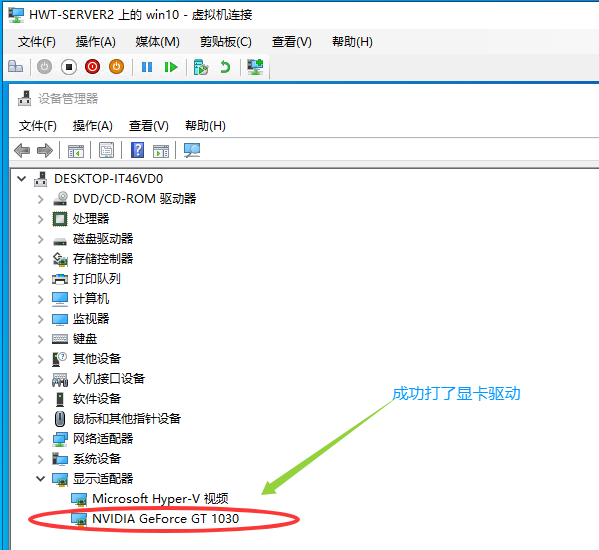Viewport: 599px width, 550px height.
Task: Expand the 打印队列 node
Action: tap(40, 279)
